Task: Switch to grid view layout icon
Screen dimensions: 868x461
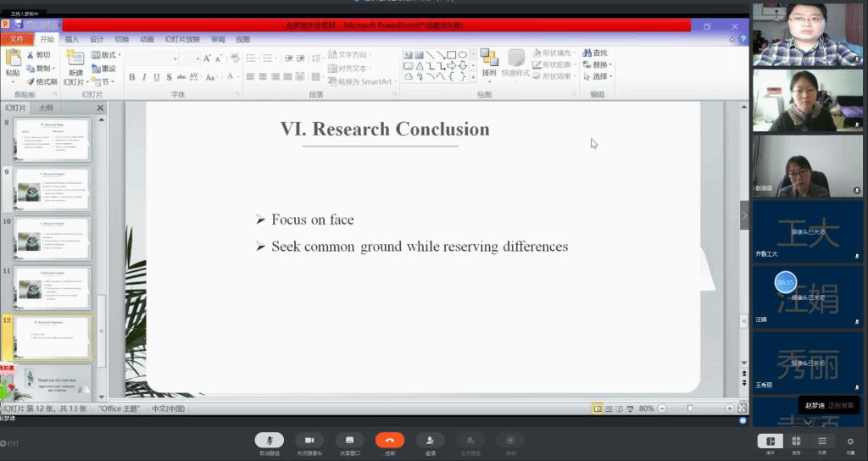Action: click(796, 441)
